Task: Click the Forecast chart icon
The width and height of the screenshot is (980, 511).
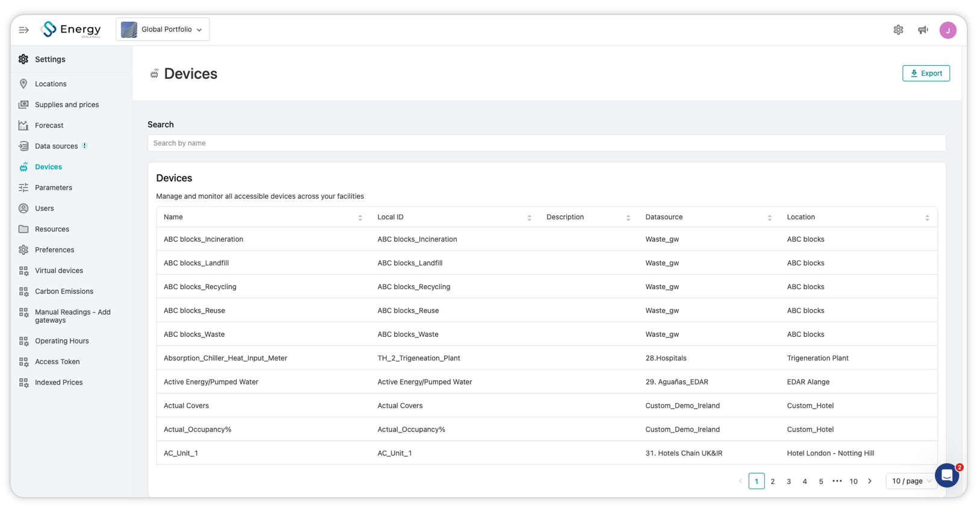Action: tap(23, 125)
